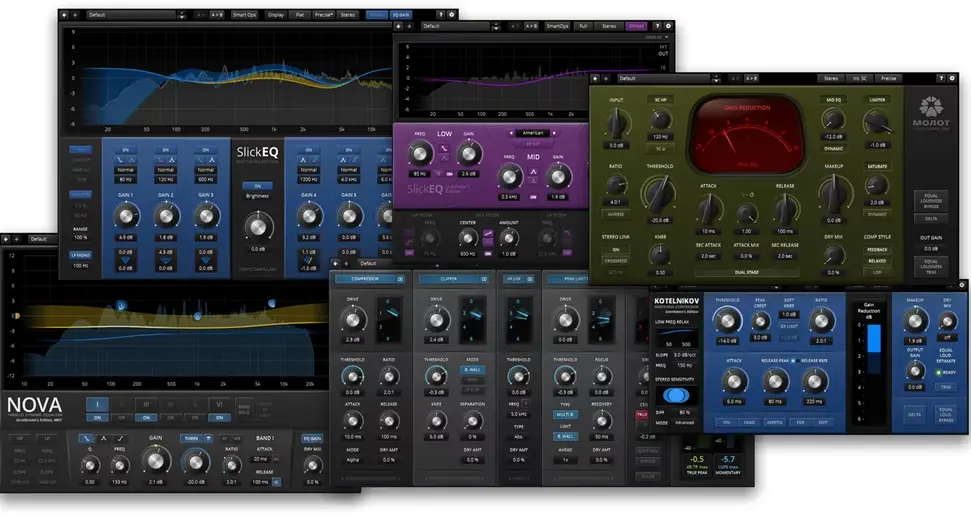
Task: Select the high-shelf filter shape icon in Nova
Action: (121, 438)
